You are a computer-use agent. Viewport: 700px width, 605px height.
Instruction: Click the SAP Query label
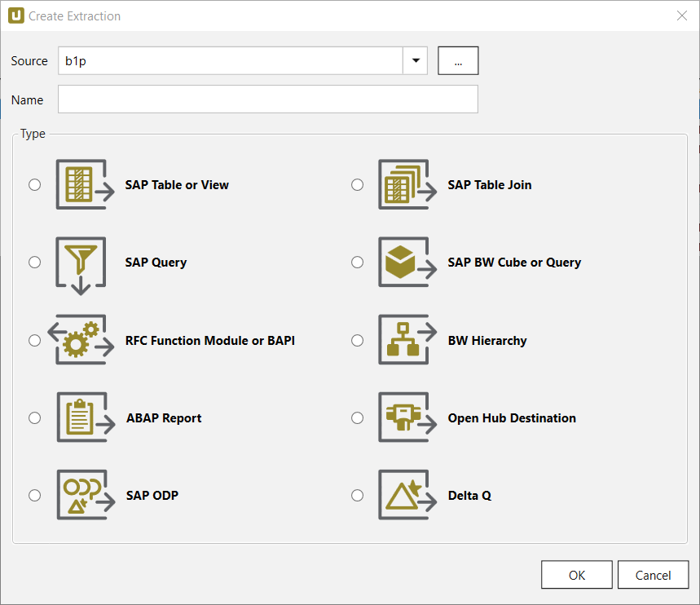[156, 263]
